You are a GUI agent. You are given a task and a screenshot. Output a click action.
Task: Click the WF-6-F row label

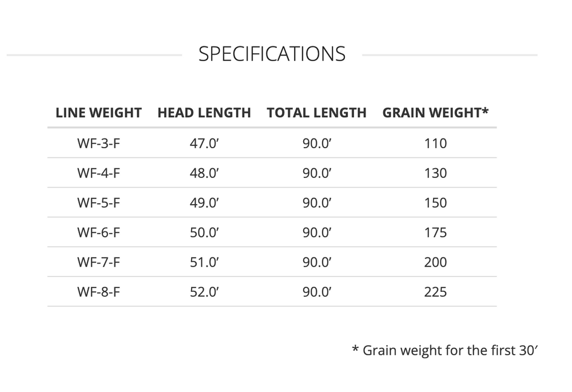(98, 232)
